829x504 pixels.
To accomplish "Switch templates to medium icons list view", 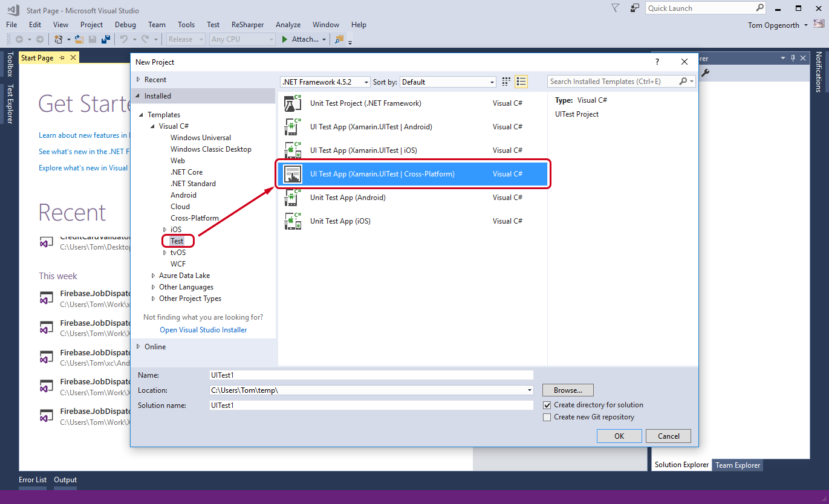I will 522,82.
